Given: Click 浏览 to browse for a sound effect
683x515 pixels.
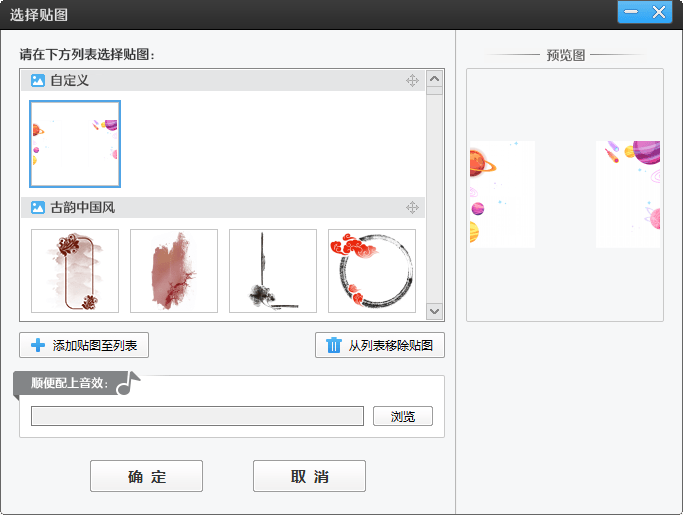Looking at the screenshot, I should [x=403, y=416].
